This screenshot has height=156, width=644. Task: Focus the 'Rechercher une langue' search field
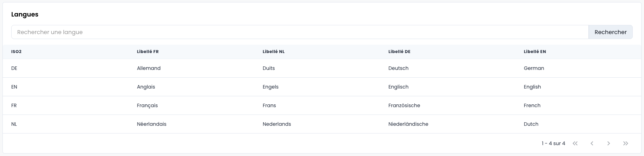pyautogui.click(x=300, y=32)
